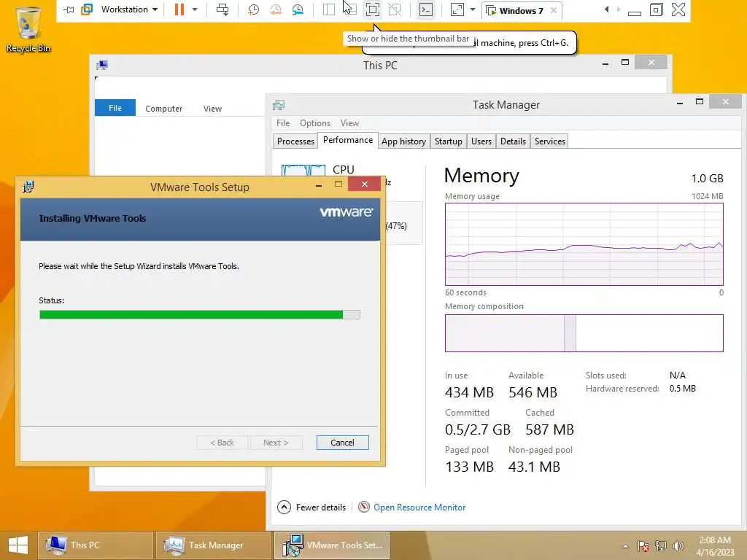The image size is (747, 560).
Task: Expand the stretch options dropdown arrow
Action: click(473, 9)
